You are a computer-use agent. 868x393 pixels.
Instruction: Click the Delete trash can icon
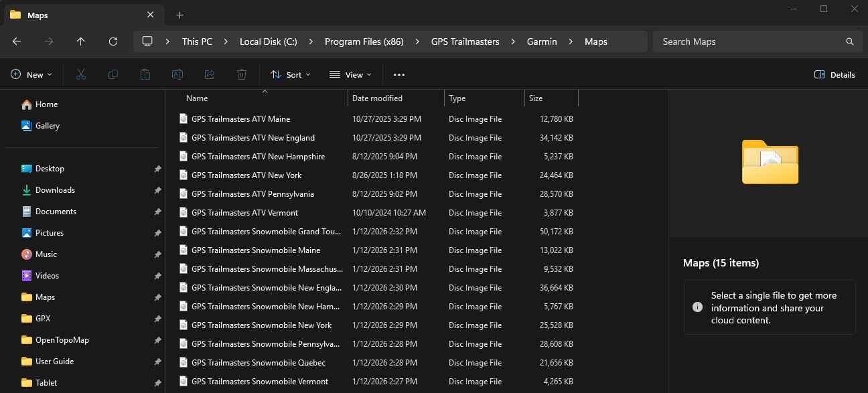pos(242,75)
